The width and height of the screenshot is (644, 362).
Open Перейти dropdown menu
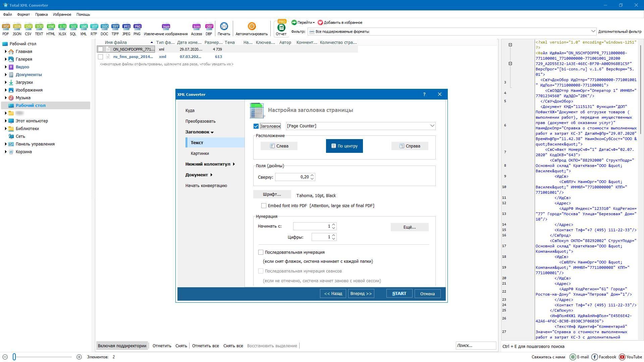[303, 22]
